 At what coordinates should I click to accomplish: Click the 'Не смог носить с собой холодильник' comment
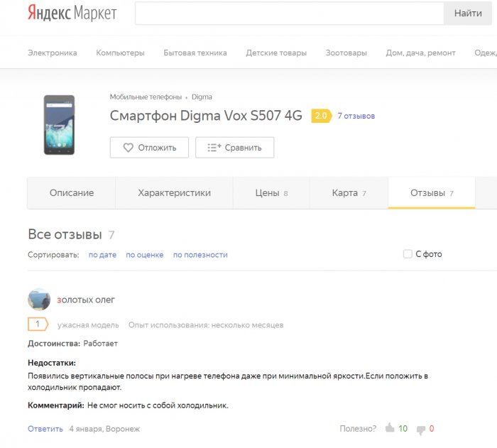click(158, 405)
